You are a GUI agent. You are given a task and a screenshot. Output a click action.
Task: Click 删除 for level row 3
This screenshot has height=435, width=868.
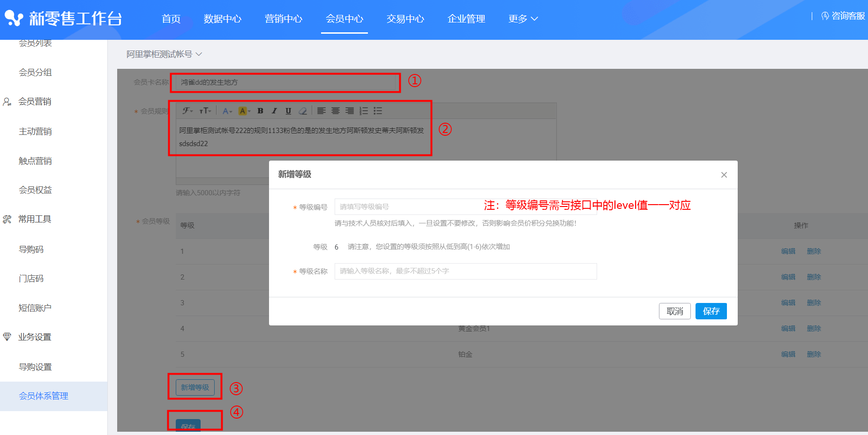(814, 303)
